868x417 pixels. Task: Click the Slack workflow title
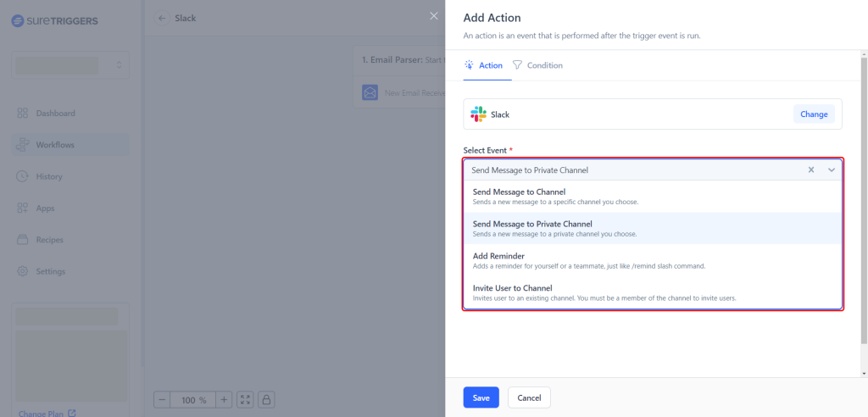(x=186, y=19)
